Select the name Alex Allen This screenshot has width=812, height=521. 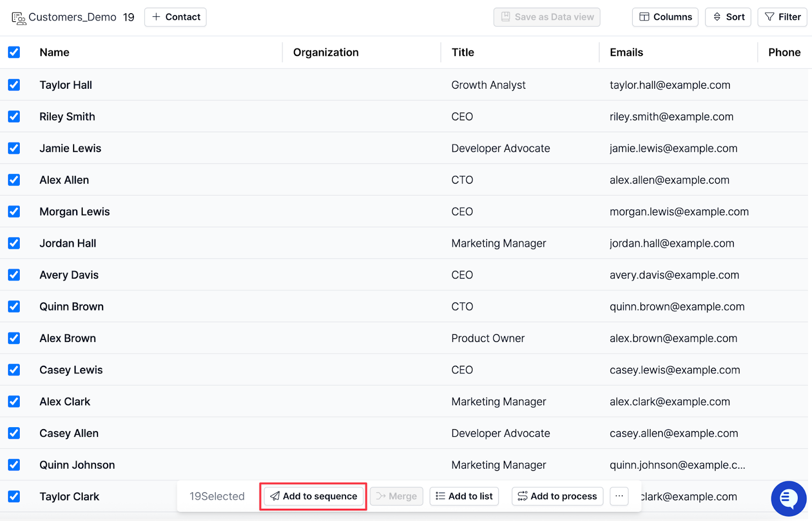pyautogui.click(x=64, y=180)
